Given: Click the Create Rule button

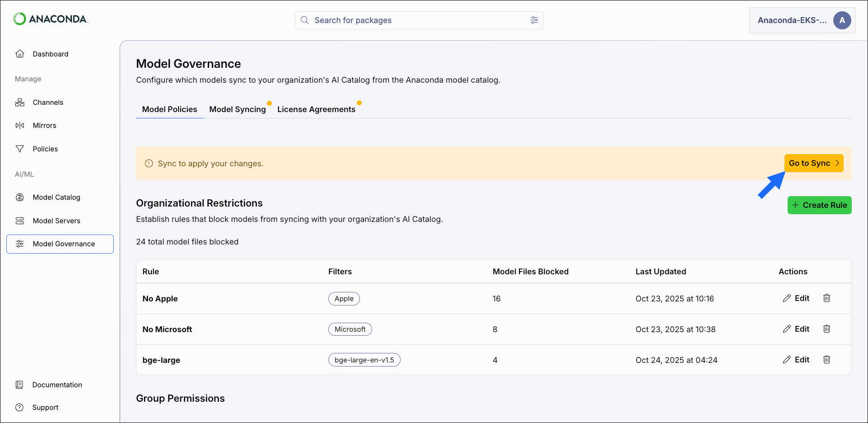Looking at the screenshot, I should pyautogui.click(x=819, y=205).
